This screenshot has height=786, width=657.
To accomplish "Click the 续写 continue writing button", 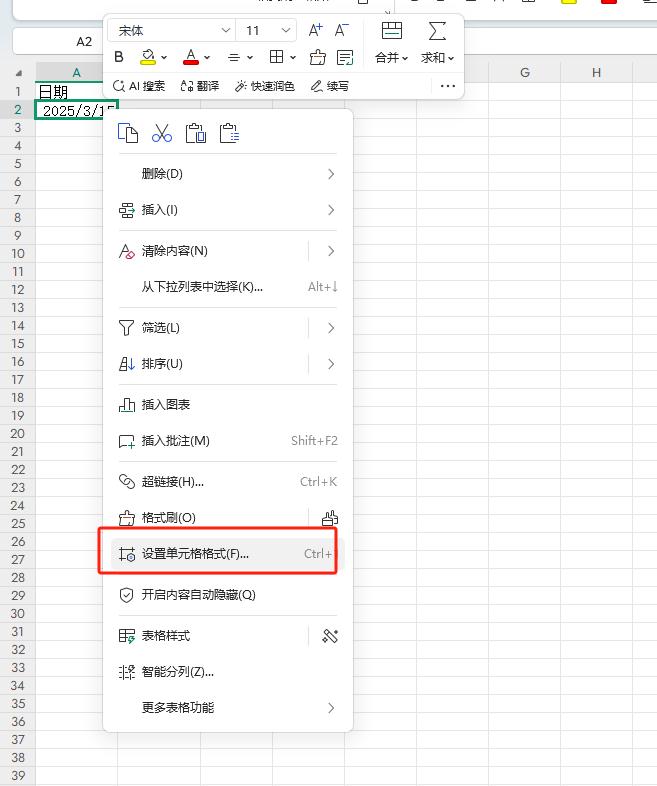I will pos(329,86).
